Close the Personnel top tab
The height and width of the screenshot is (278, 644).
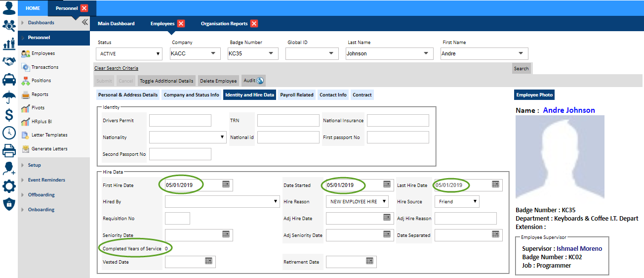tap(84, 8)
